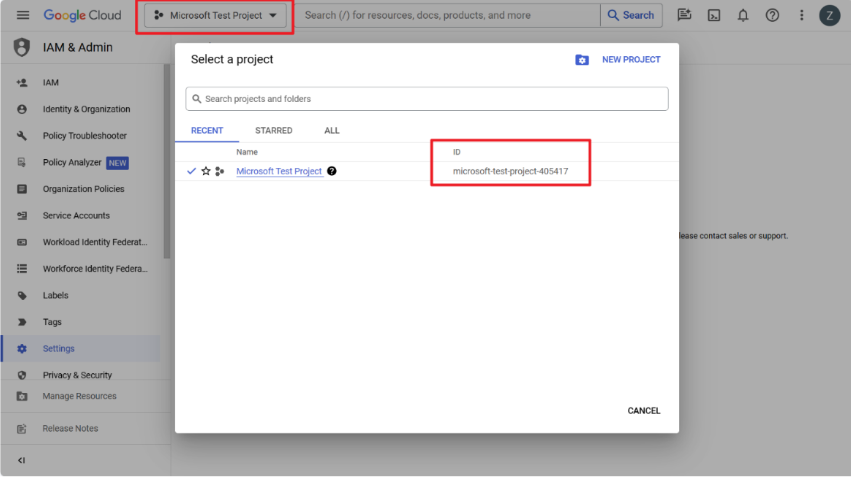Click the blue Search button
This screenshot has width=851, height=477.
631,15
